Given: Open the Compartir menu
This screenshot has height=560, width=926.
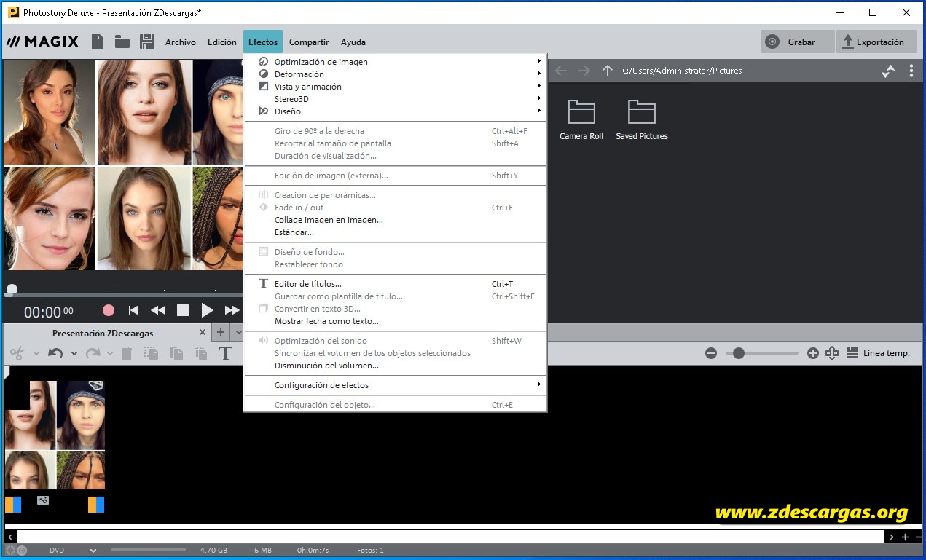Looking at the screenshot, I should click(309, 42).
